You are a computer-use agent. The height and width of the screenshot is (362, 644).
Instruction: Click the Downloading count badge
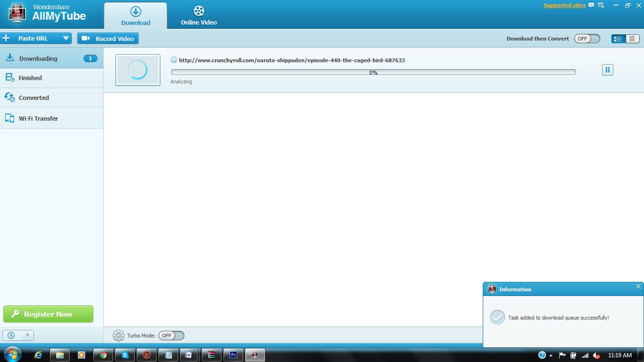(91, 58)
